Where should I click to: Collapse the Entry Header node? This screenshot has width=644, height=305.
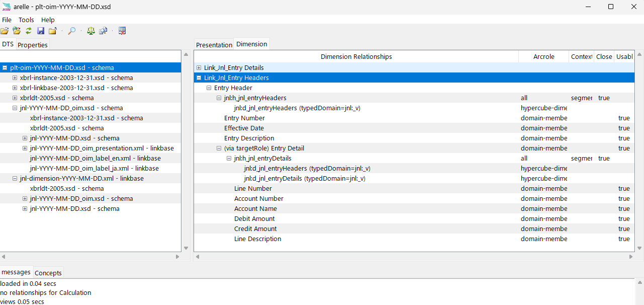pyautogui.click(x=209, y=88)
